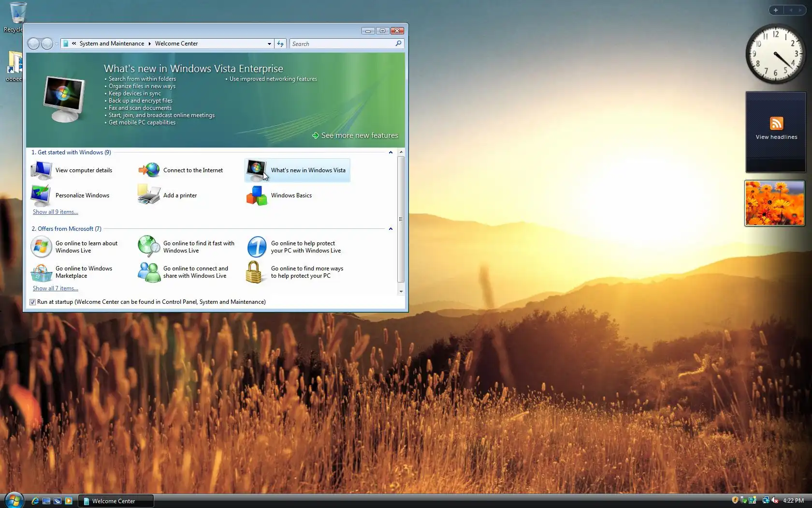
Task: Click the Show all 9 items link
Action: [x=56, y=212]
